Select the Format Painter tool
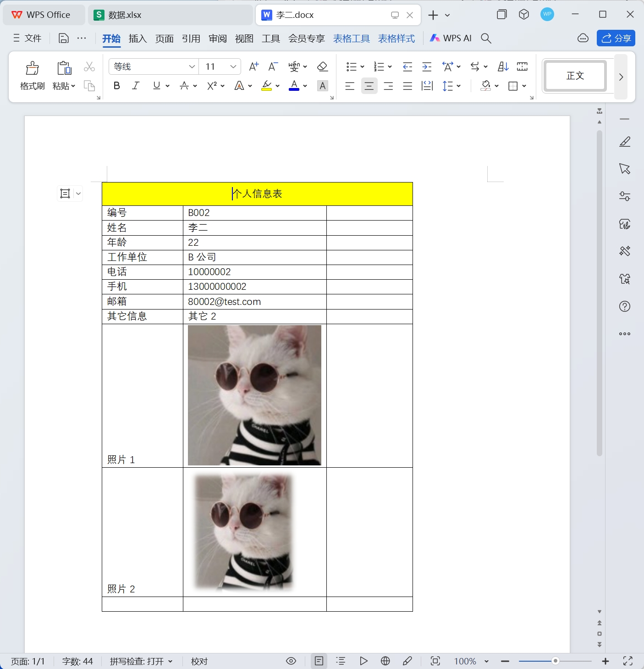 point(32,75)
